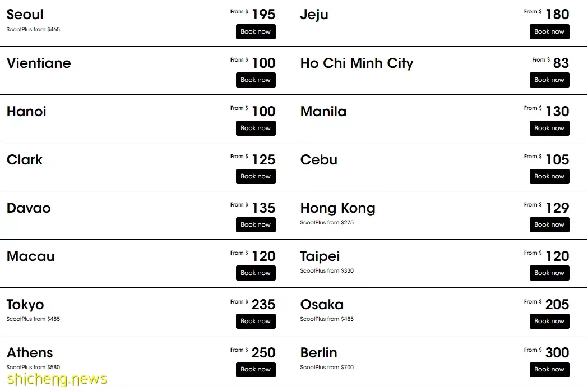Select Book now for Tokyo
The width and height of the screenshot is (588, 390).
[x=256, y=322]
